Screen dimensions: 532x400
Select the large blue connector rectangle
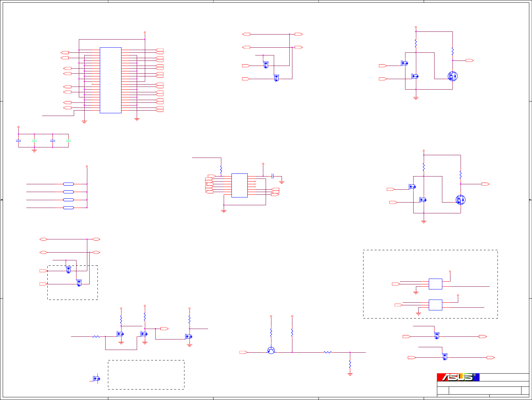(111, 80)
